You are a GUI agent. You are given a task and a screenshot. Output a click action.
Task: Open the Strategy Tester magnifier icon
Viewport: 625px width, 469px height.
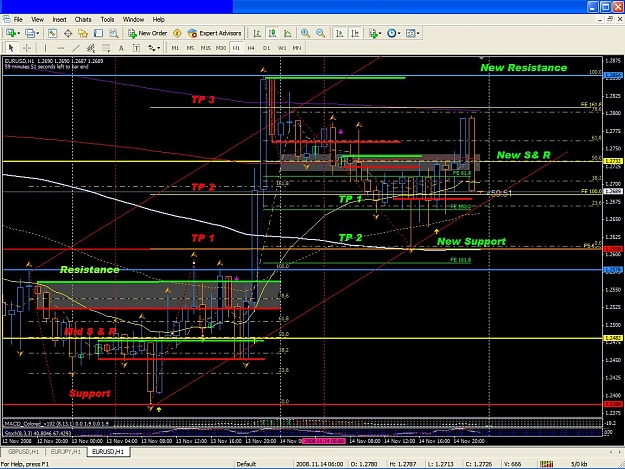pos(114,33)
